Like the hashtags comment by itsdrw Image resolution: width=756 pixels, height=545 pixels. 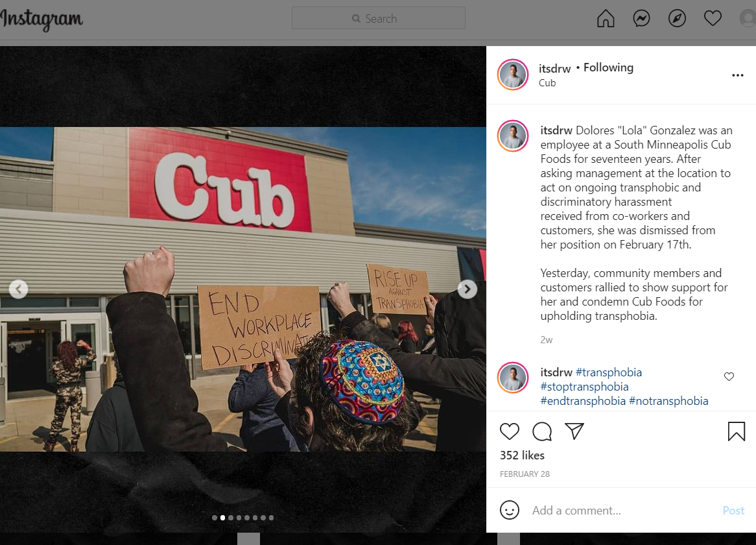tap(729, 377)
